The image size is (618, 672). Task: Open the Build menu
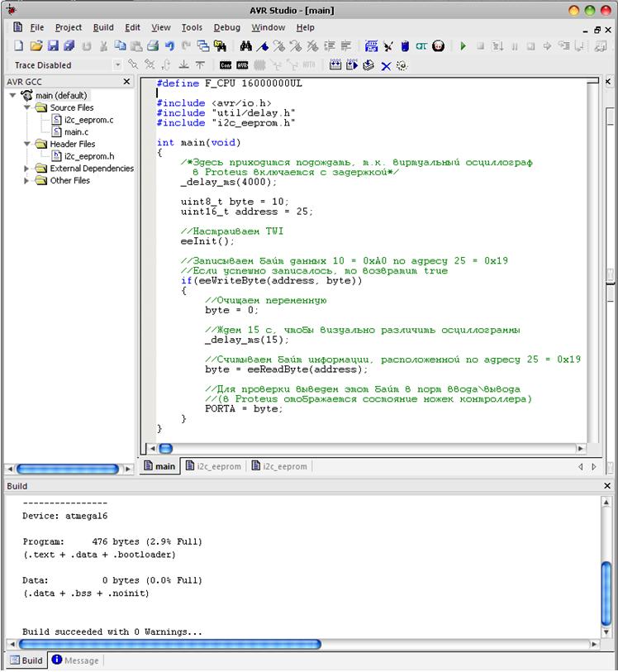[x=103, y=27]
